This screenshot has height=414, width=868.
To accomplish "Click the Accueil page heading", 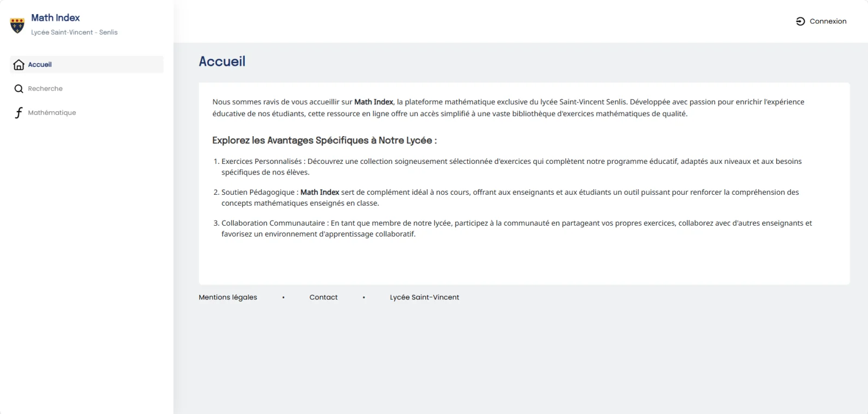I will (x=222, y=61).
